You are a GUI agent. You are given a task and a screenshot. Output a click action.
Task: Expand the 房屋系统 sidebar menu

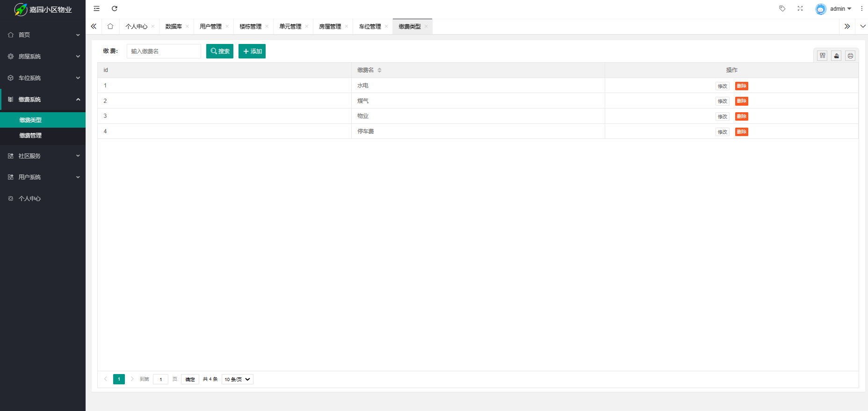point(43,57)
